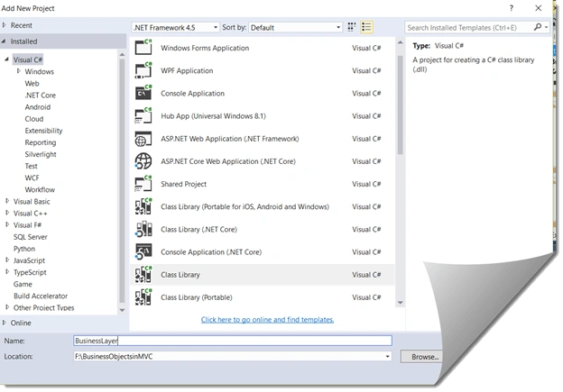Viewport: 563px width, 392px height.
Task: Select the WCF category
Action: tap(32, 178)
